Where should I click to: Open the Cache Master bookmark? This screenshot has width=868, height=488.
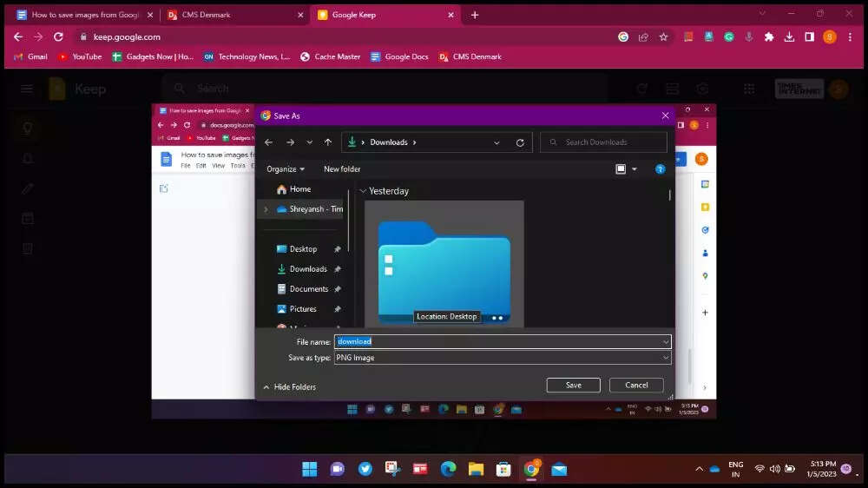pyautogui.click(x=330, y=56)
